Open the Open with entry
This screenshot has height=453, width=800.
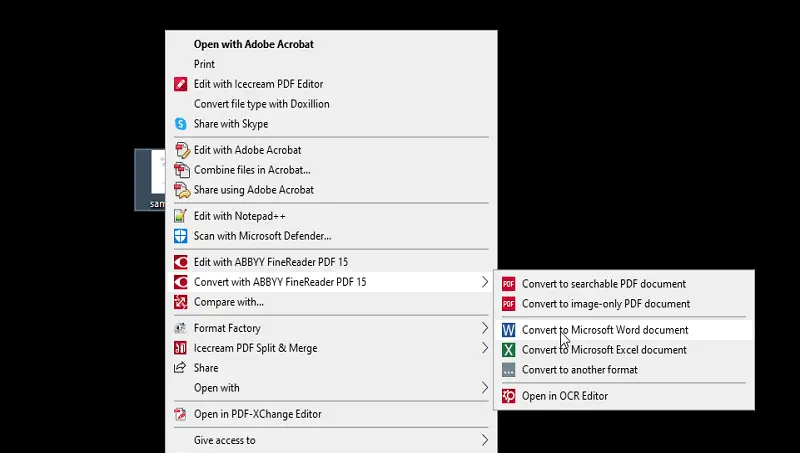[x=332, y=388]
